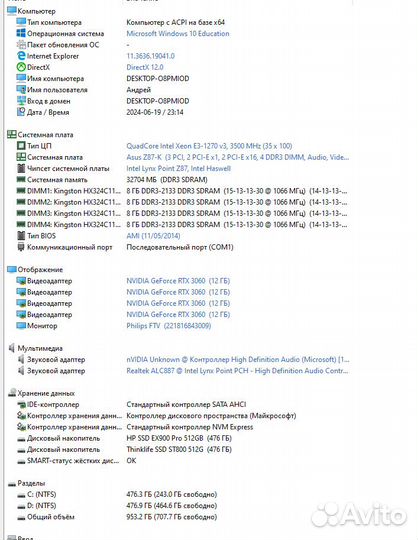Select the SMART-статус жёстких дисков row
Viewport: 418px width, 540px height.
tap(77, 460)
